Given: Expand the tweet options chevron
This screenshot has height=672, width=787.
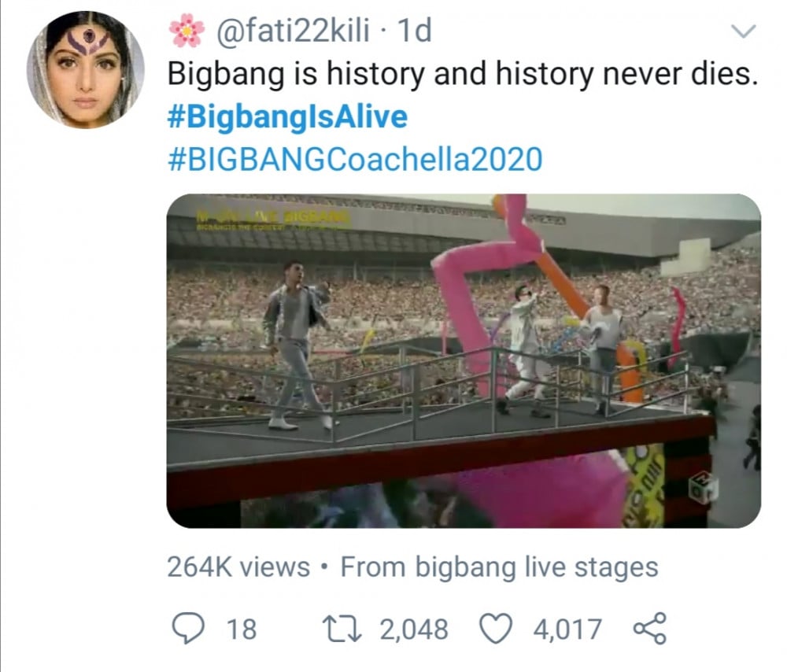Looking at the screenshot, I should [x=743, y=31].
